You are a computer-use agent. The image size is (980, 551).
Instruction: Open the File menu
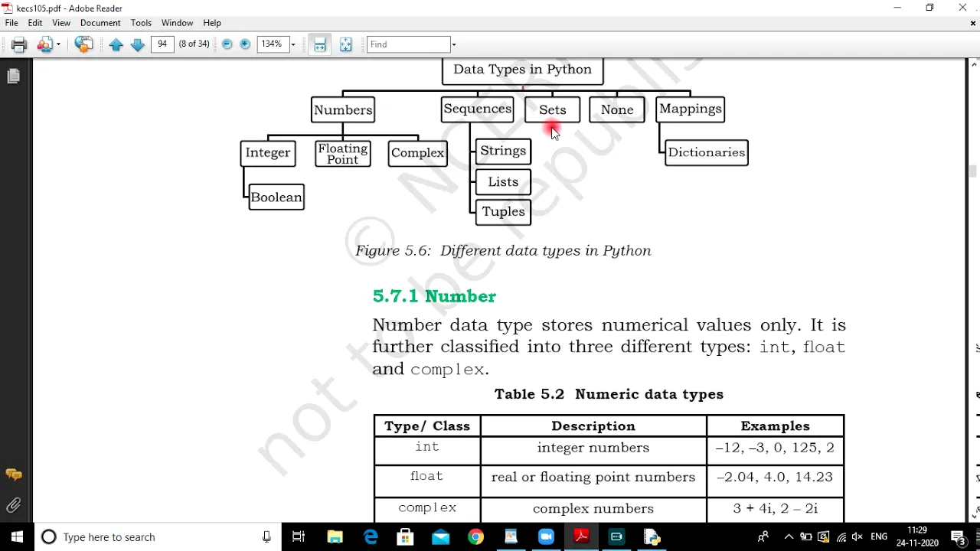click(11, 23)
